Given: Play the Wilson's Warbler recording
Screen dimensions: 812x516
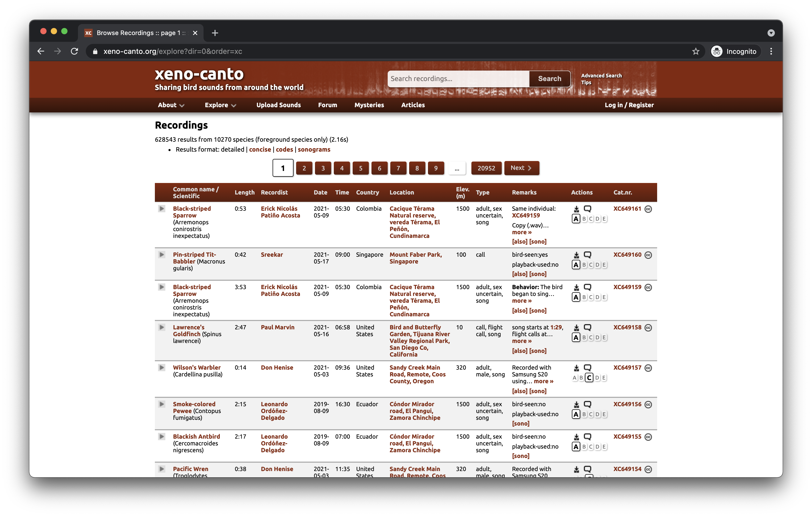Looking at the screenshot, I should tap(161, 367).
